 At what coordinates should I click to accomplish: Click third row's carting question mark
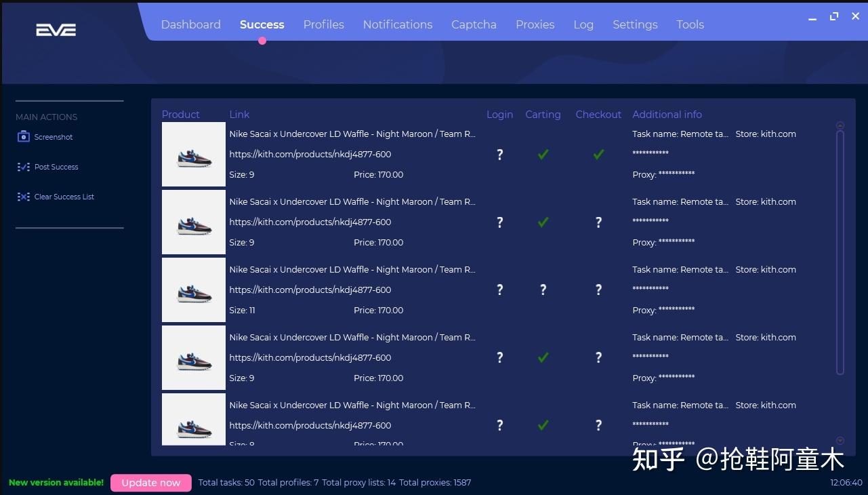click(x=543, y=290)
